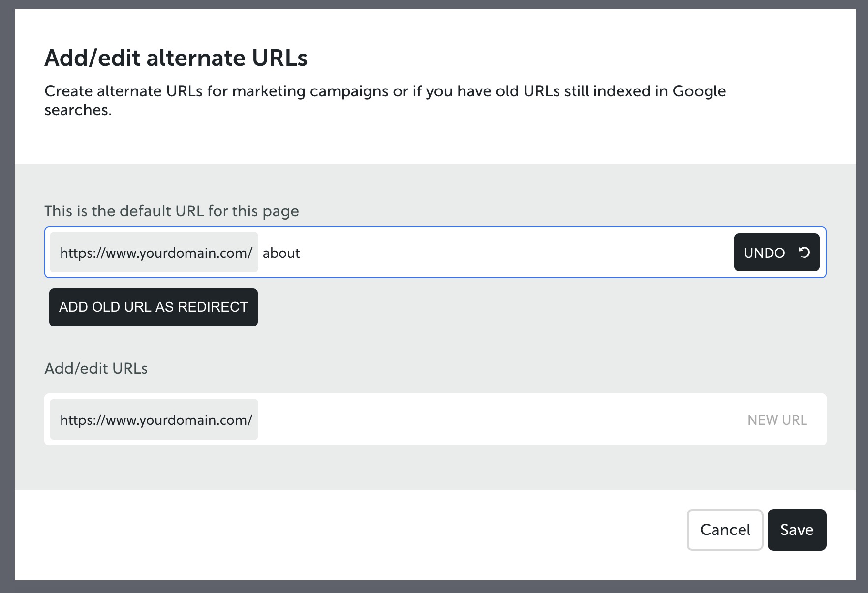Click the 'Add/edit URLs' section label
The image size is (868, 593).
pos(96,368)
